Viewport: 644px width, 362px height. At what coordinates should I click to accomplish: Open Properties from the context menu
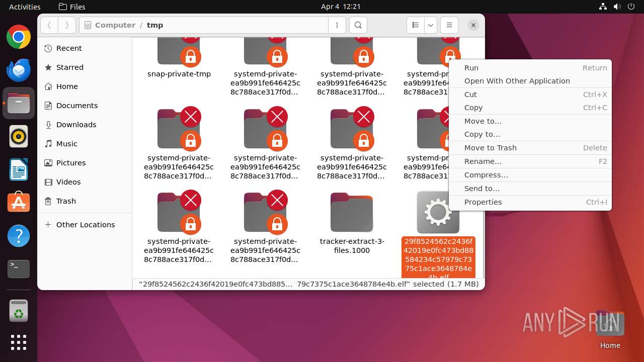click(x=530, y=202)
